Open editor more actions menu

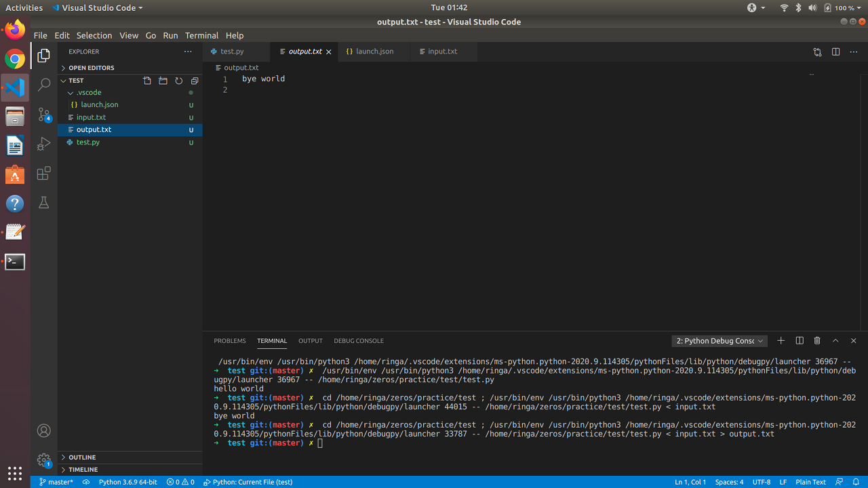point(854,52)
